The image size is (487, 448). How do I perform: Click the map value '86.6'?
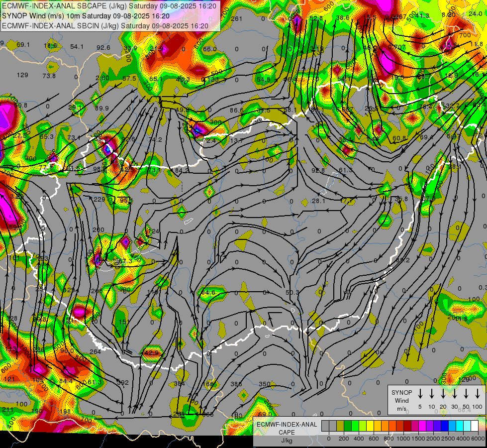(237, 110)
